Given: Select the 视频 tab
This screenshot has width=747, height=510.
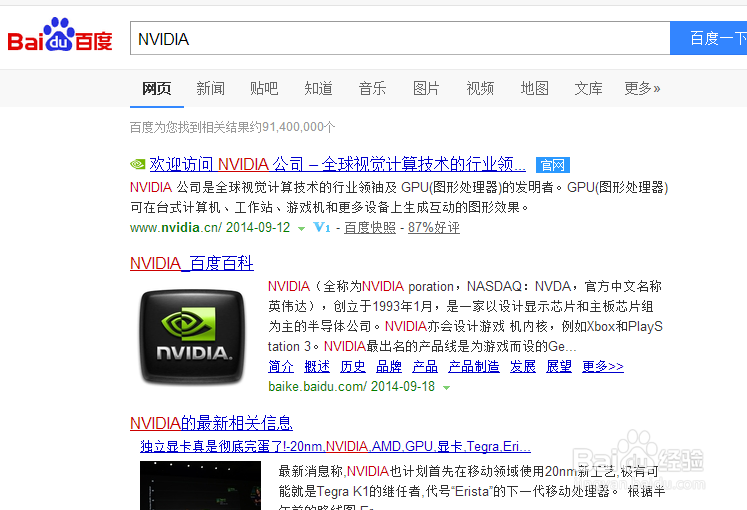Looking at the screenshot, I should 480,89.
